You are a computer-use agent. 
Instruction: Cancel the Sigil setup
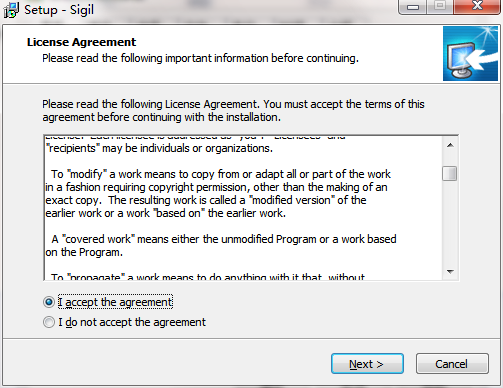tap(452, 364)
